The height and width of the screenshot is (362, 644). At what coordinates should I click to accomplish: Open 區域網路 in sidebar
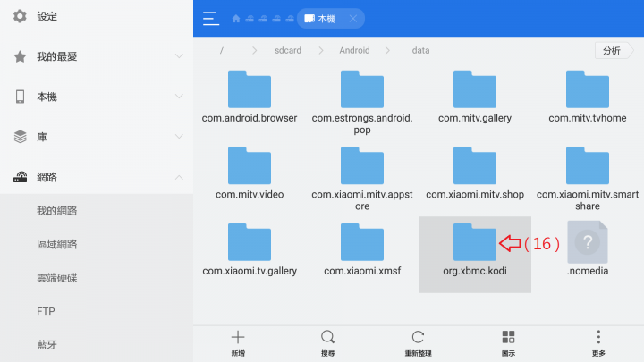click(x=56, y=245)
